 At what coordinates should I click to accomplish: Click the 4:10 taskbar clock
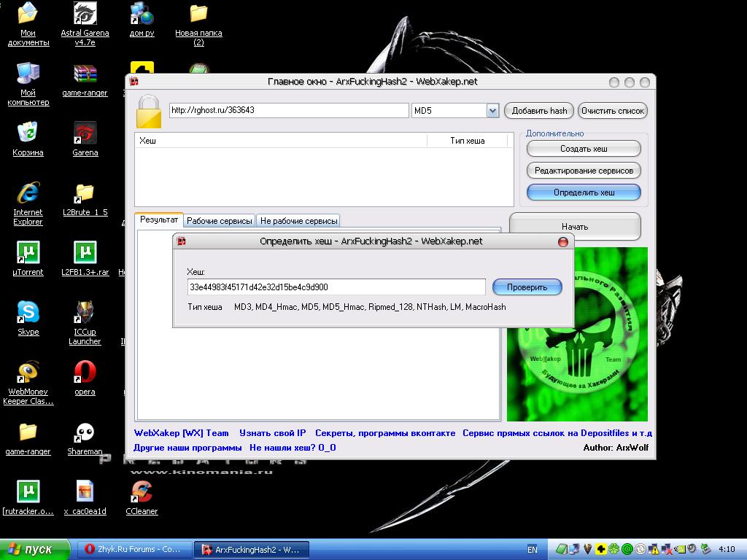click(x=727, y=550)
